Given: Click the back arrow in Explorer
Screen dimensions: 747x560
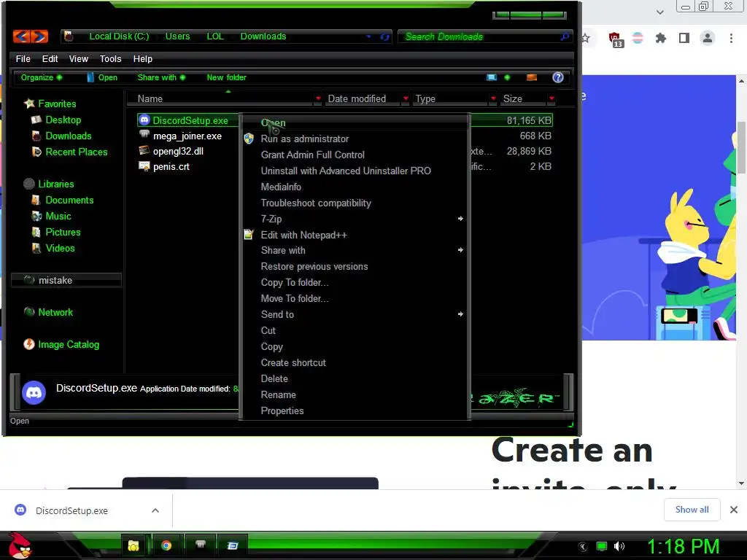Looking at the screenshot, I should 21,36.
